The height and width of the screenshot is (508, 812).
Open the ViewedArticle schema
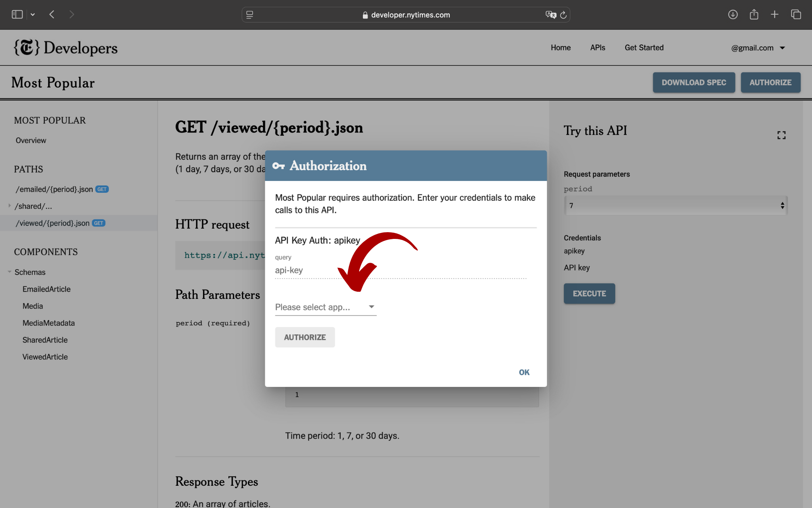(45, 357)
